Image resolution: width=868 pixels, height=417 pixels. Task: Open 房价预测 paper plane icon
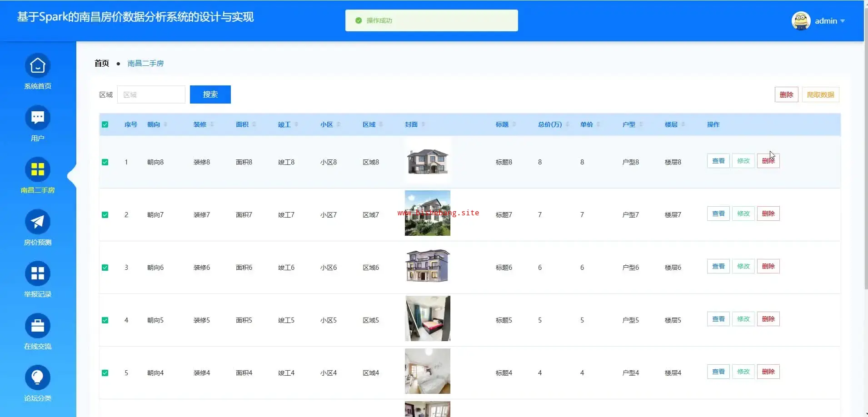(x=37, y=222)
